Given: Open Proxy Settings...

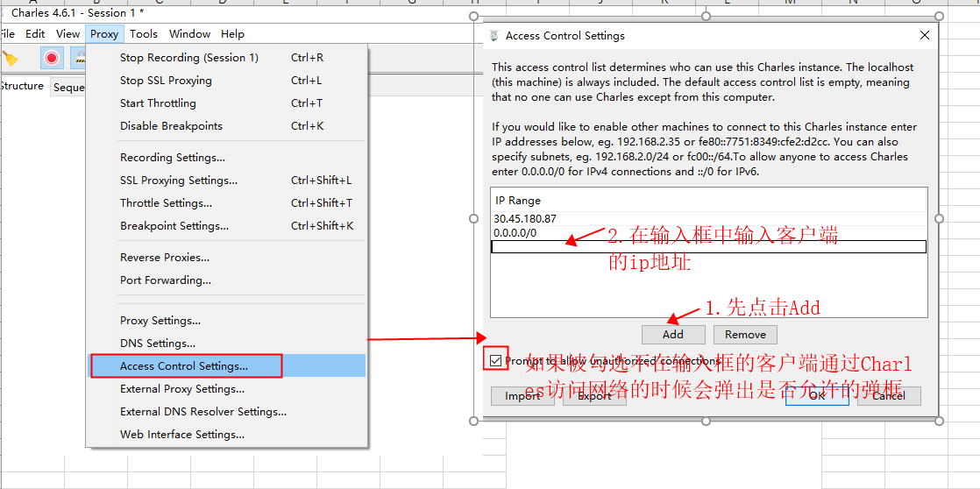Looking at the screenshot, I should [x=226, y=321].
